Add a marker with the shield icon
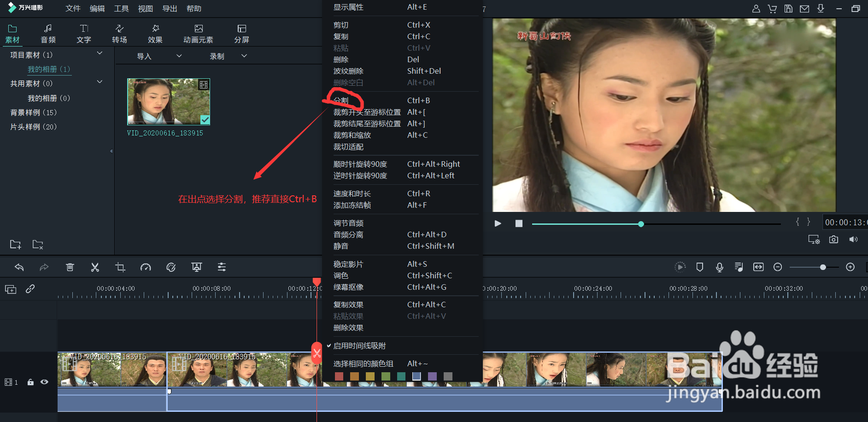This screenshot has width=868, height=422. 700,267
